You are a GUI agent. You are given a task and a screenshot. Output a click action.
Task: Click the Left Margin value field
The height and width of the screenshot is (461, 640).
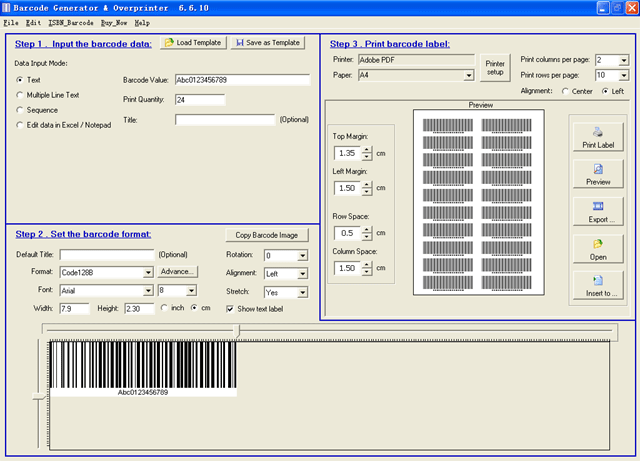click(348, 188)
